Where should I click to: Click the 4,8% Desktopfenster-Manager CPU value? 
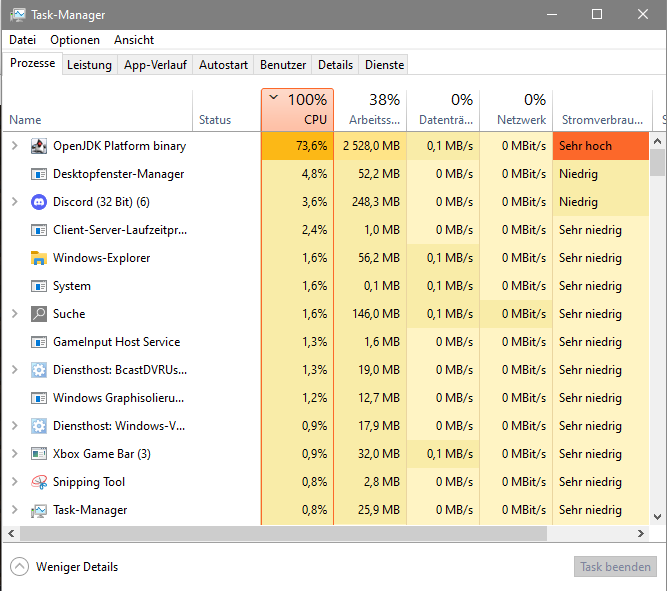tap(314, 174)
